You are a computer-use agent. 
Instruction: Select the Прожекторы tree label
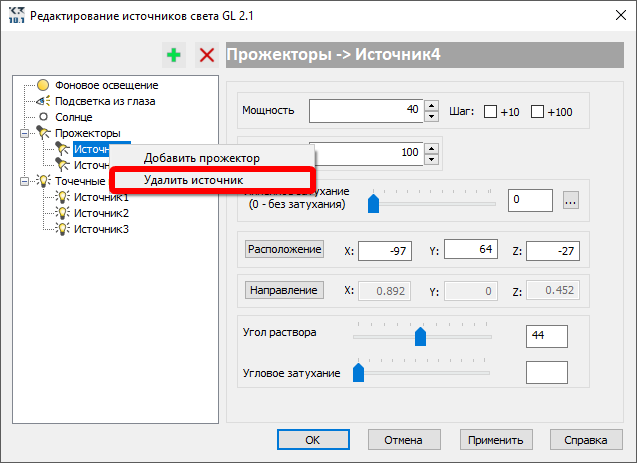point(88,133)
